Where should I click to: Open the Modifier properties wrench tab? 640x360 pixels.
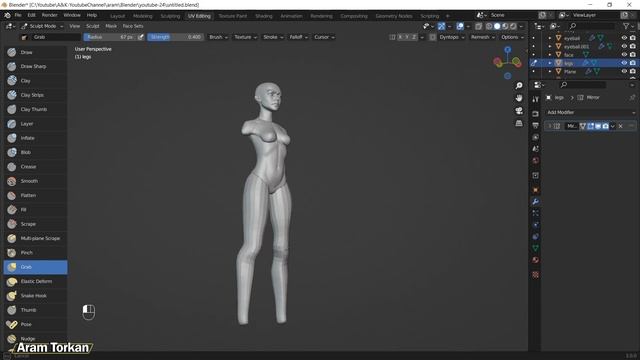coord(536,202)
